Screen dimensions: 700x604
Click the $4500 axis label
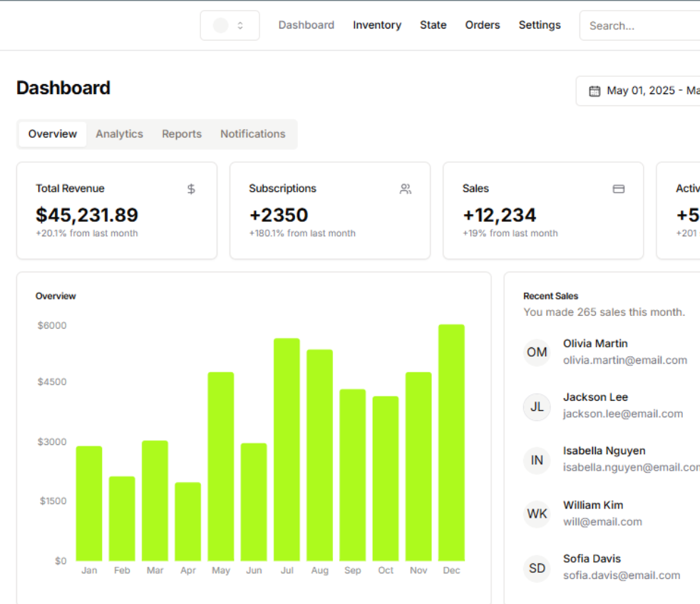tap(52, 382)
